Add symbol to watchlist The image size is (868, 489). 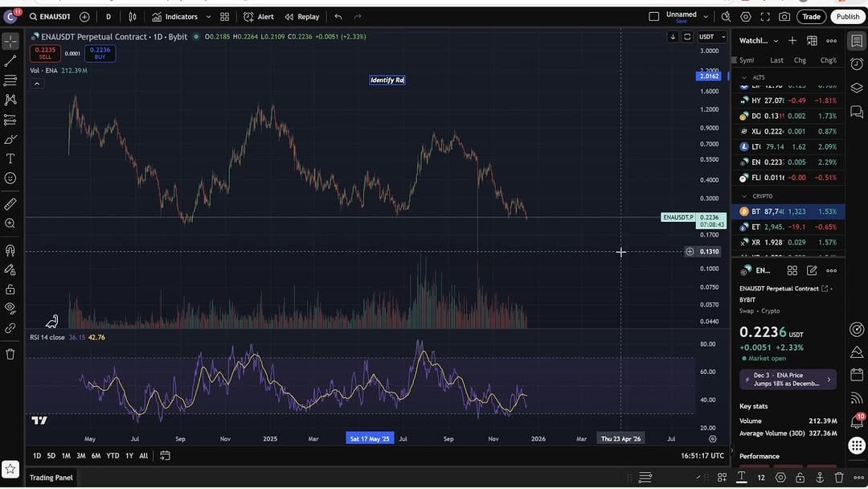[792, 40]
